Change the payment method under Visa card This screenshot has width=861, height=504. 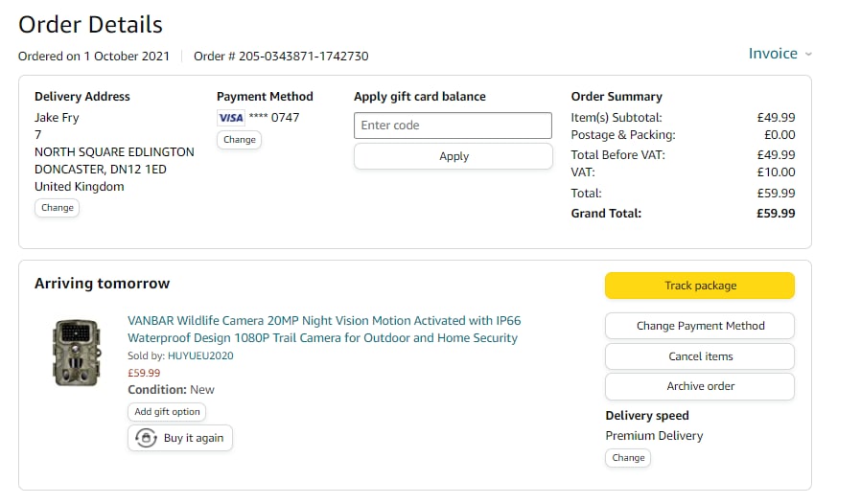pyautogui.click(x=239, y=140)
